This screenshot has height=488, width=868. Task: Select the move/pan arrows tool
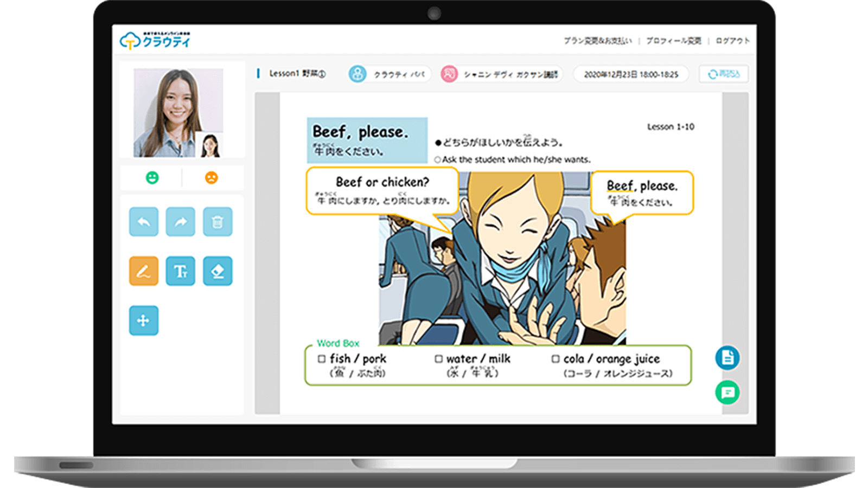pos(144,320)
